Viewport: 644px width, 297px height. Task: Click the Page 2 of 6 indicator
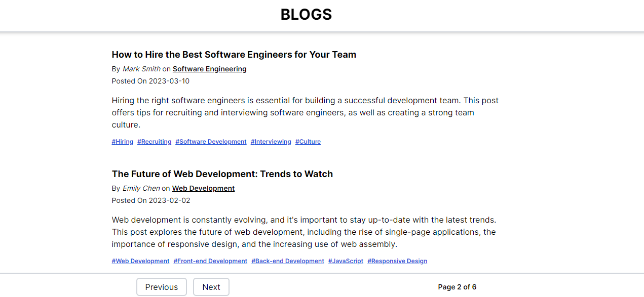click(457, 287)
